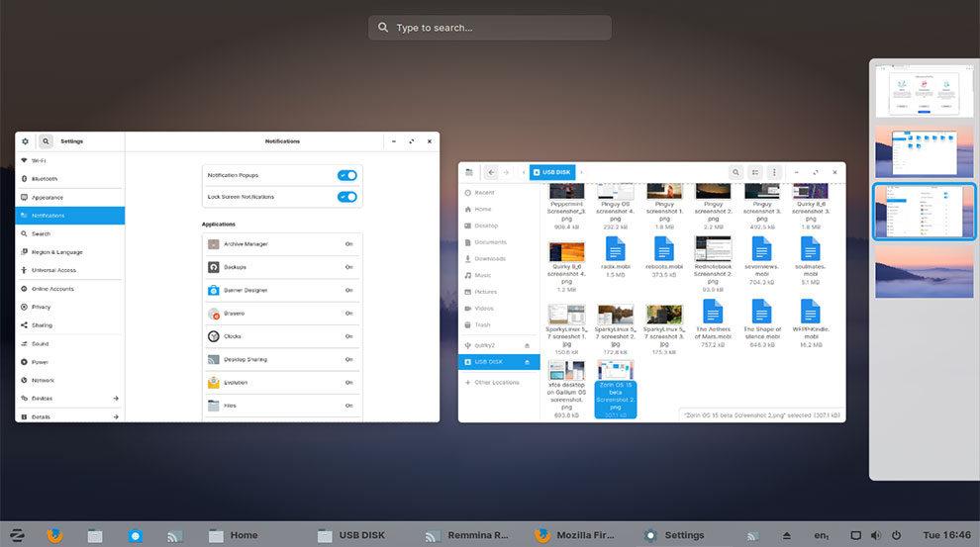
Task: Eject the USB DISK from sidebar
Action: point(527,363)
